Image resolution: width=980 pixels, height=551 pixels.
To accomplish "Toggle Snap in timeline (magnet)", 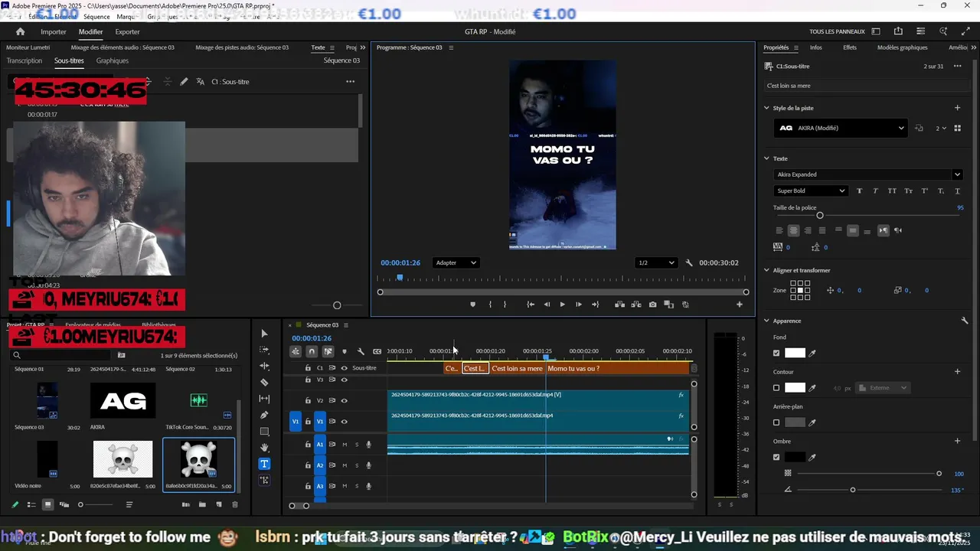I will tap(312, 351).
